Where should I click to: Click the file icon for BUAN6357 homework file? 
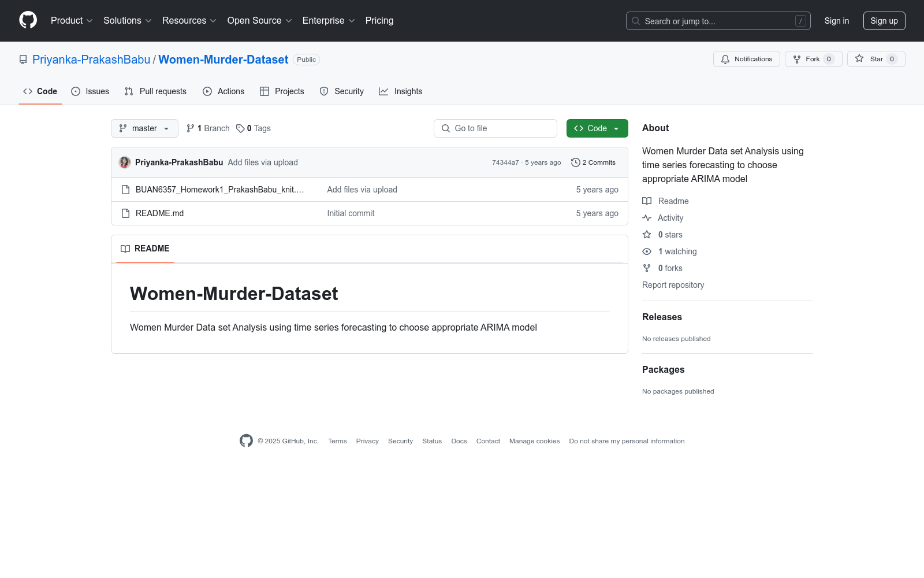(x=125, y=190)
